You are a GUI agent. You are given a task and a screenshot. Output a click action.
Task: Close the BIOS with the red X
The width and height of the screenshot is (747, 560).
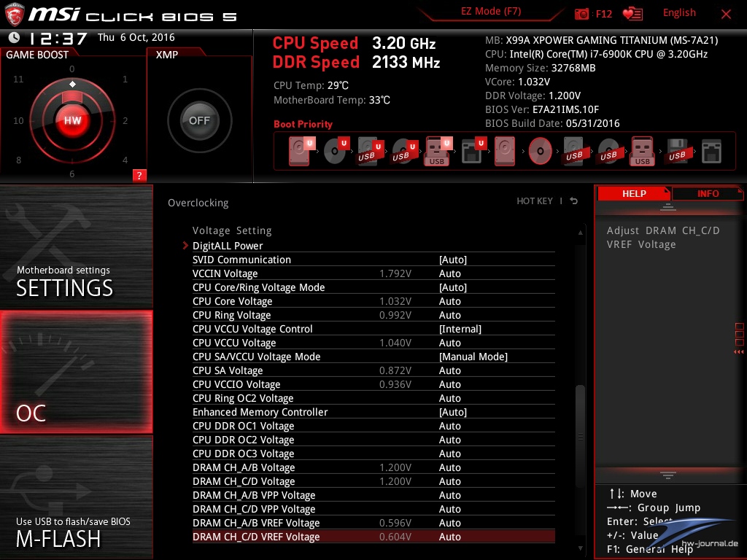pos(726,15)
